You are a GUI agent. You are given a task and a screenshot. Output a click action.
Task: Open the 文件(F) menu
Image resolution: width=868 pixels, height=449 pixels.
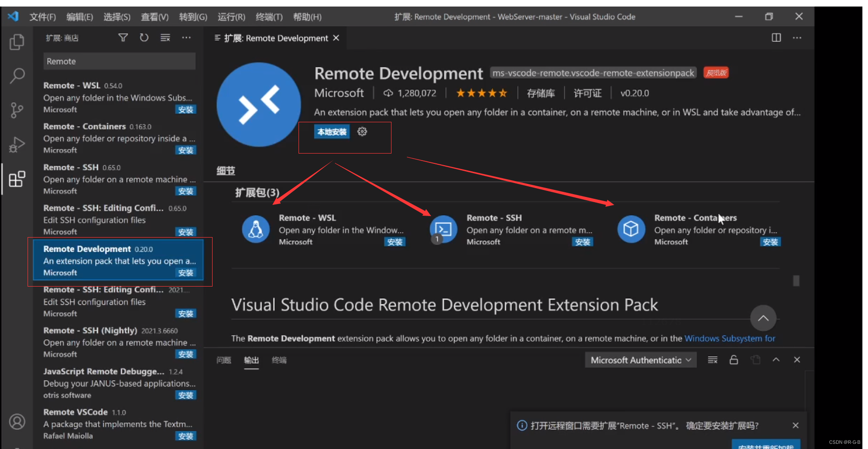pos(43,17)
